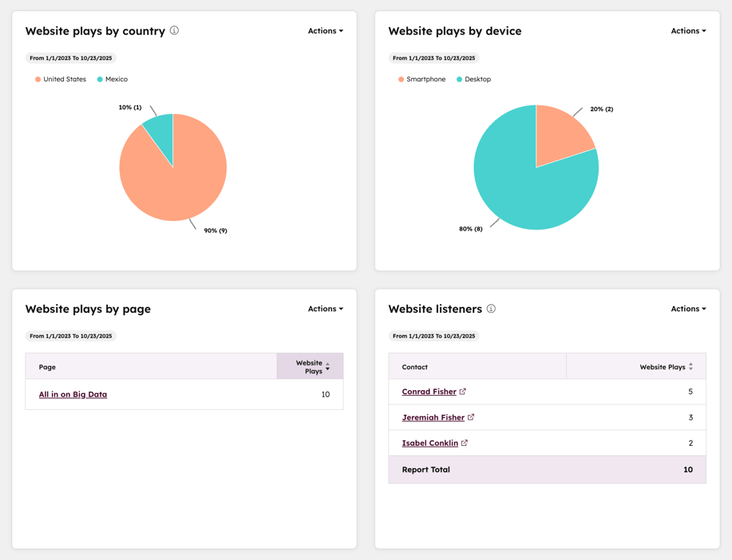Open external link icon for Conrad Fisher
Image resolution: width=732 pixels, height=560 pixels.
click(463, 392)
